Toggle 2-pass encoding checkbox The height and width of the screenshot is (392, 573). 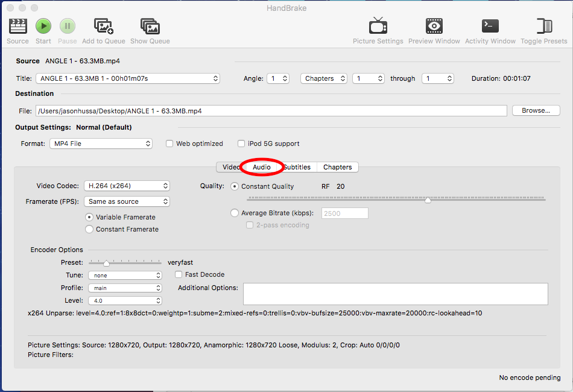coord(250,225)
